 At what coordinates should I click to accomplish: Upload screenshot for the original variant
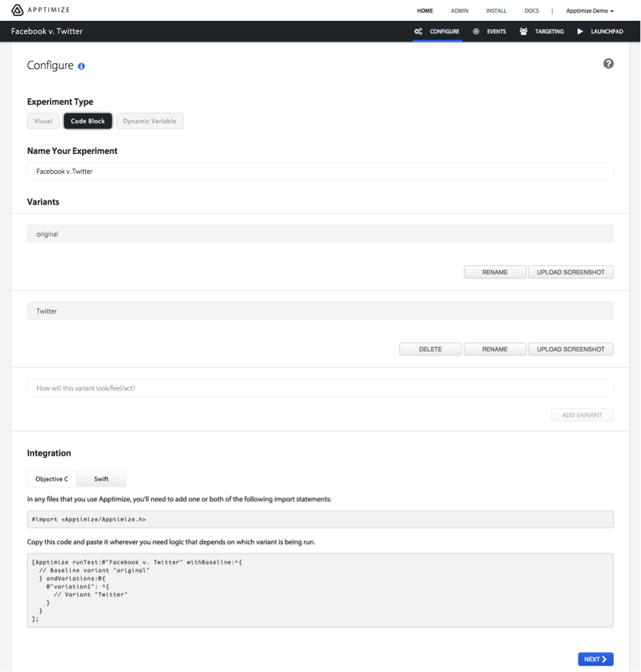point(571,272)
